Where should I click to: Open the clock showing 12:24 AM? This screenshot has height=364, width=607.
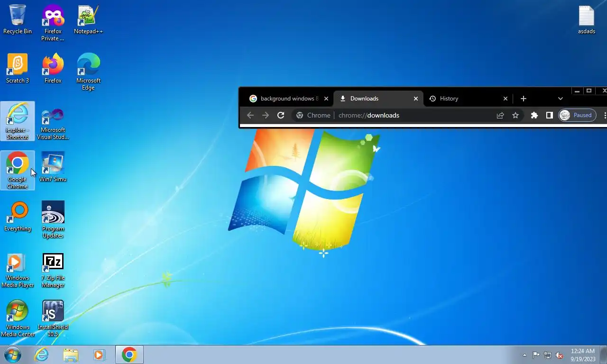tap(583, 355)
